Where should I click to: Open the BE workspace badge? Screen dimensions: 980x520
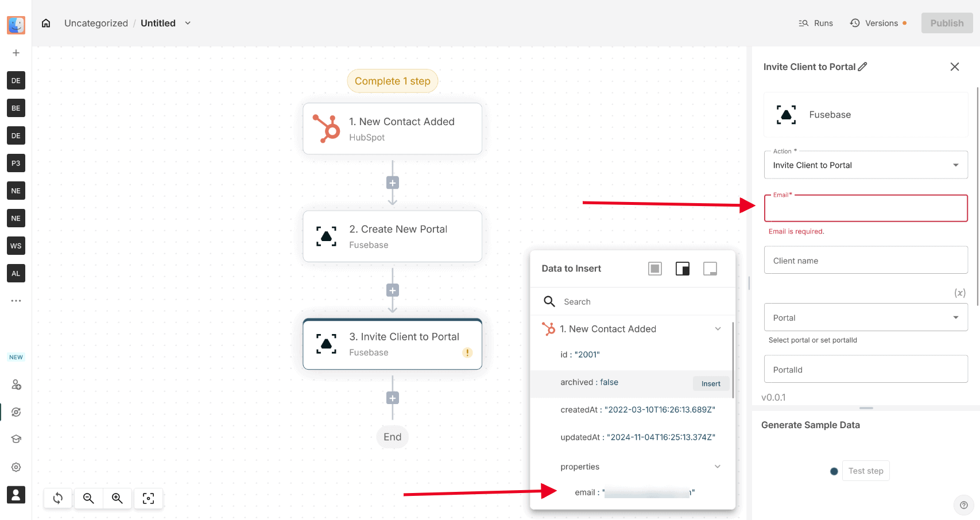point(16,108)
